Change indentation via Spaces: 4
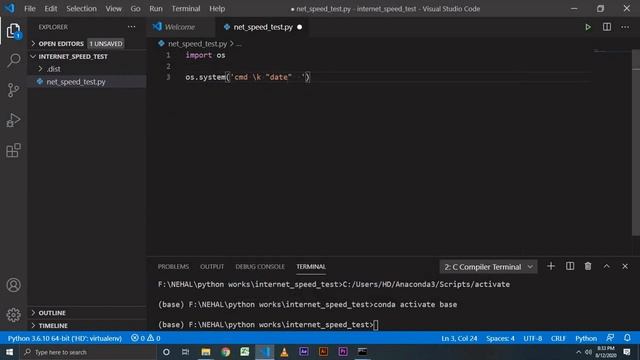640x360 pixels. pyautogui.click(x=500, y=338)
